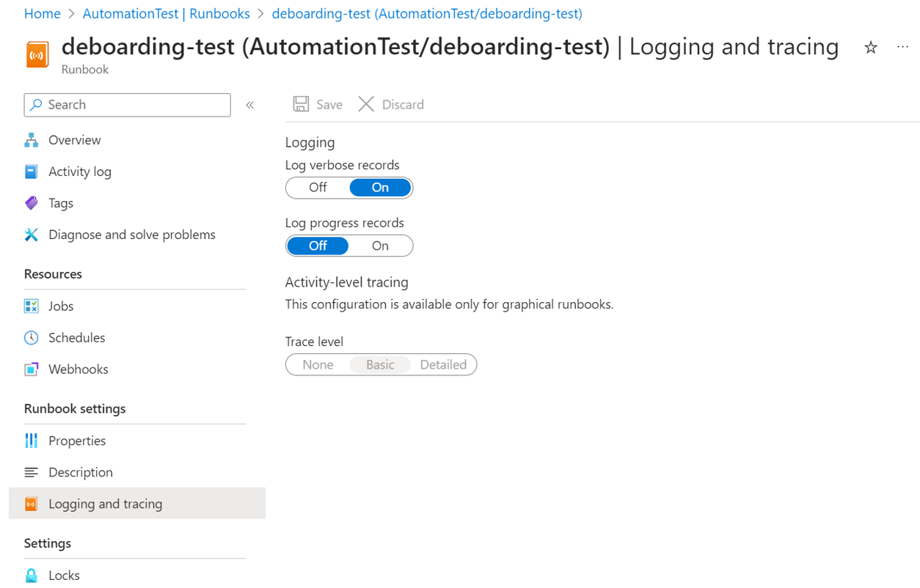The height and width of the screenshot is (588, 920).
Task: Set Trace level to Detailed
Action: coord(443,364)
